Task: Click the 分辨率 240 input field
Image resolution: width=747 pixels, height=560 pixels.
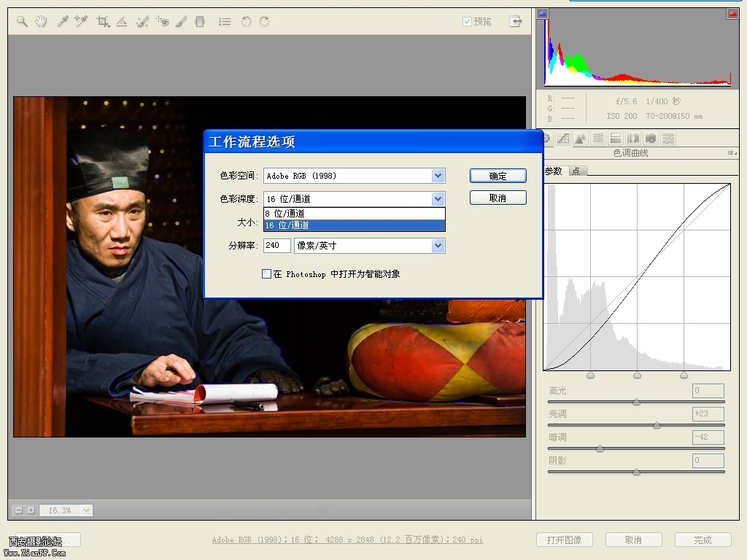Action: [x=276, y=246]
